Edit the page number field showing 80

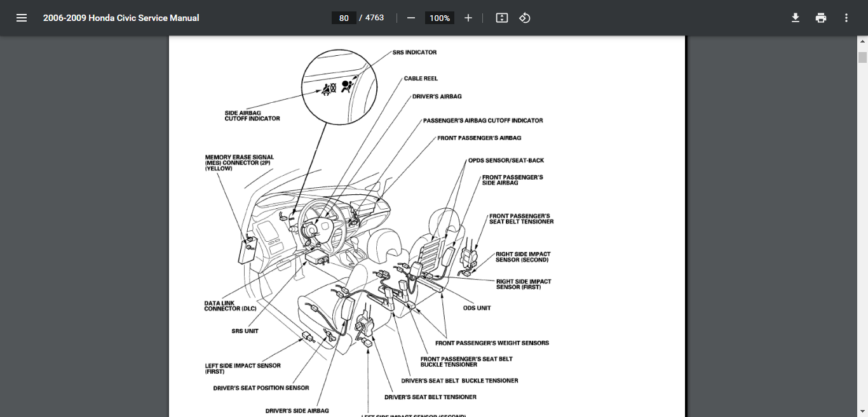coord(344,18)
